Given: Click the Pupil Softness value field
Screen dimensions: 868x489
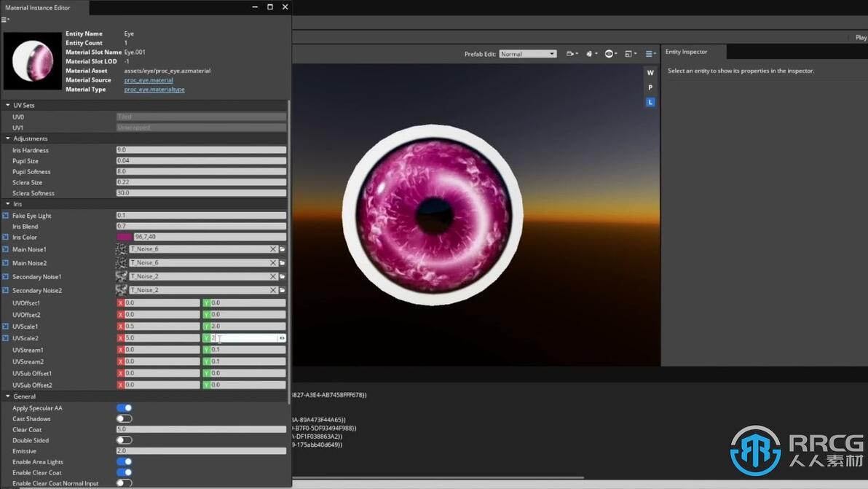Looking at the screenshot, I should point(201,172).
